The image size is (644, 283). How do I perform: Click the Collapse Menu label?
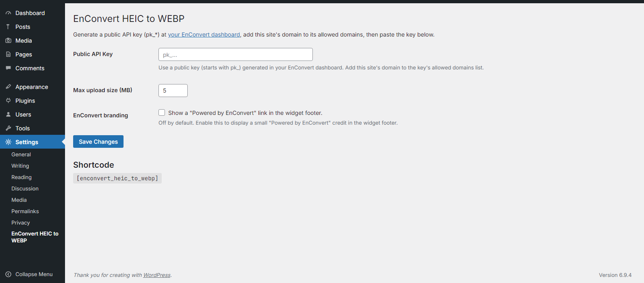point(34,274)
